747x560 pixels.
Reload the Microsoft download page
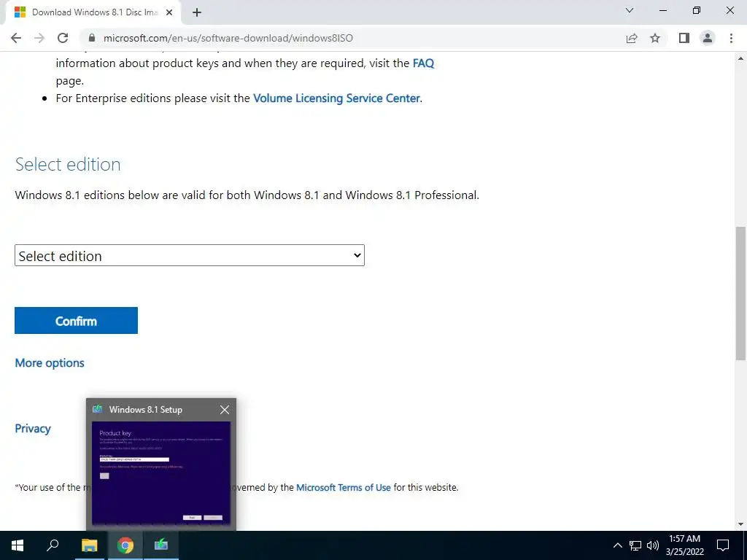(63, 38)
